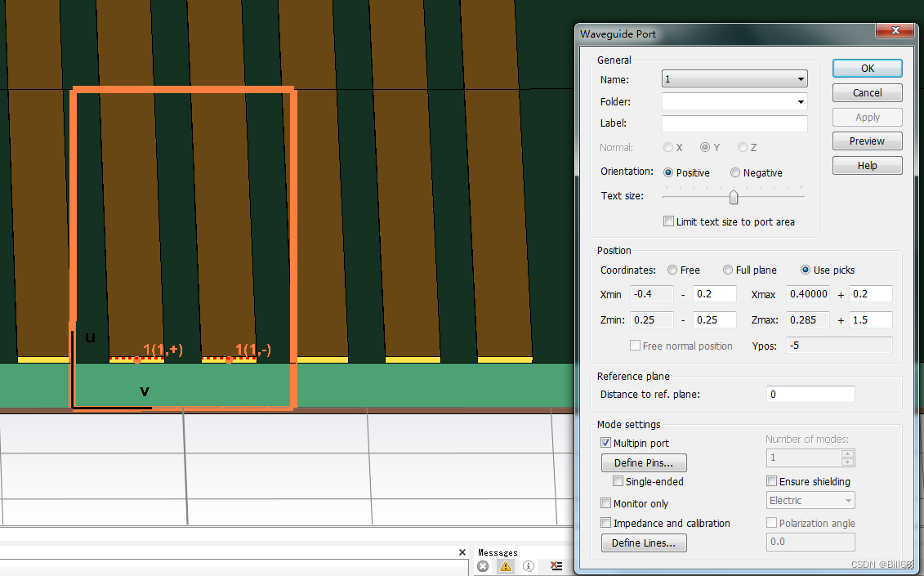Toggle error messages filter icon
This screenshot has height=576, width=924.
pyautogui.click(x=483, y=566)
